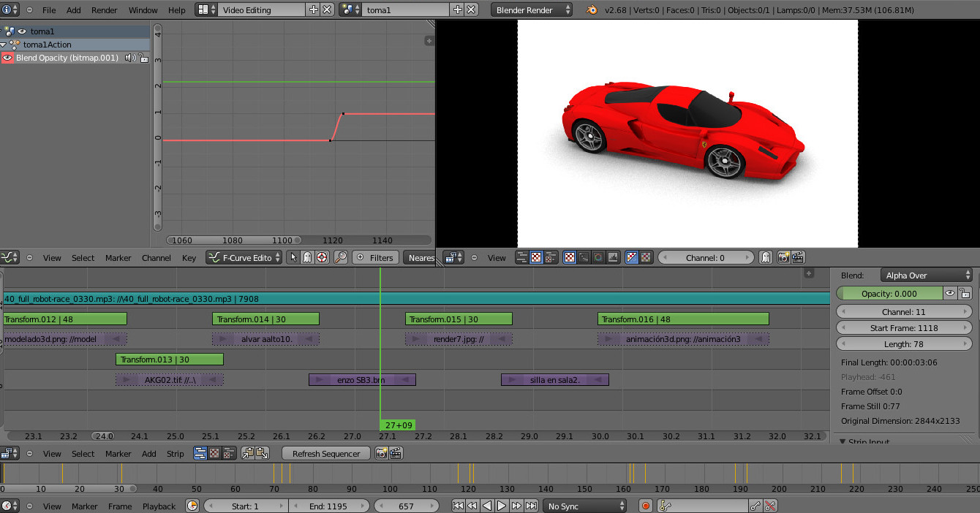Click the delete keyframes icon in timeline
The image size is (980, 513).
click(770, 506)
